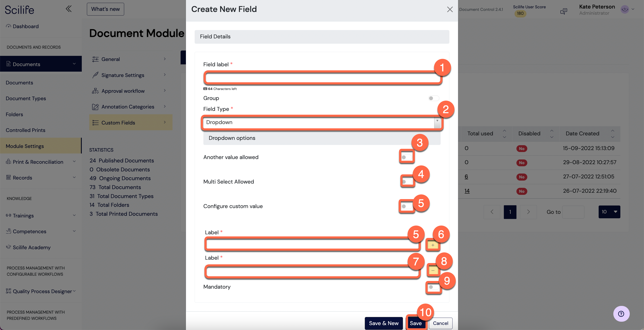
Task: Click the Dashboard gauge icon
Action: 9,26
